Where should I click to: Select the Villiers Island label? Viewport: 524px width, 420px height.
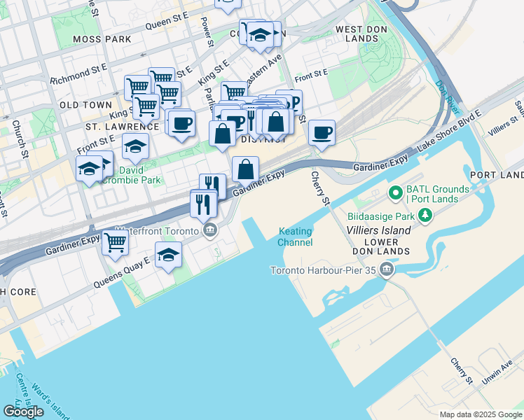click(x=378, y=230)
